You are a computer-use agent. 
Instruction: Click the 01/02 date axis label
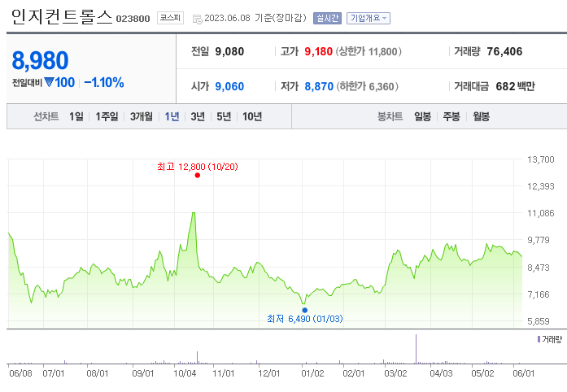click(x=312, y=373)
